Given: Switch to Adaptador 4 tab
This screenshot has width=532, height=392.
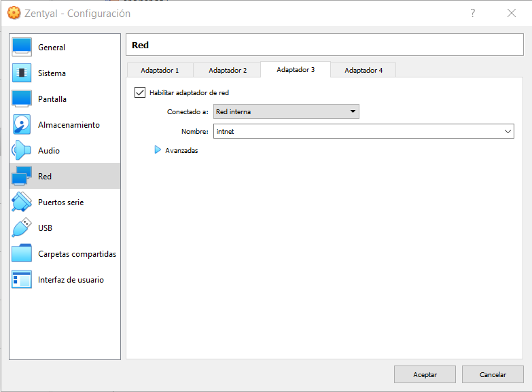Looking at the screenshot, I should point(363,70).
